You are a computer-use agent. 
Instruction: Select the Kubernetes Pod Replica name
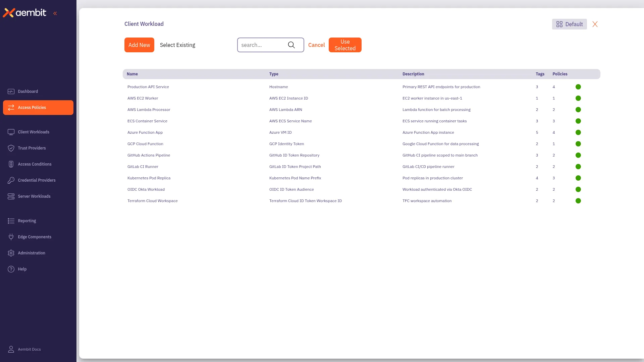tap(149, 178)
